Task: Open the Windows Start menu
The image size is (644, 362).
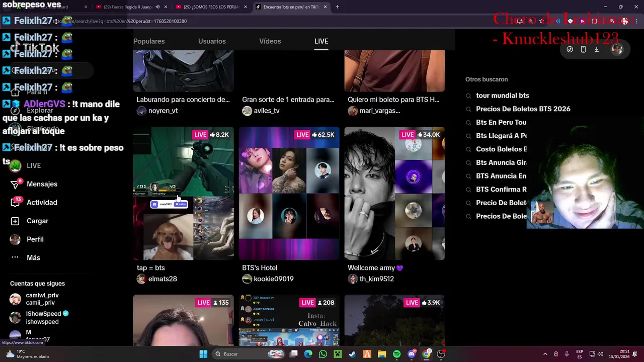Action: (203, 354)
